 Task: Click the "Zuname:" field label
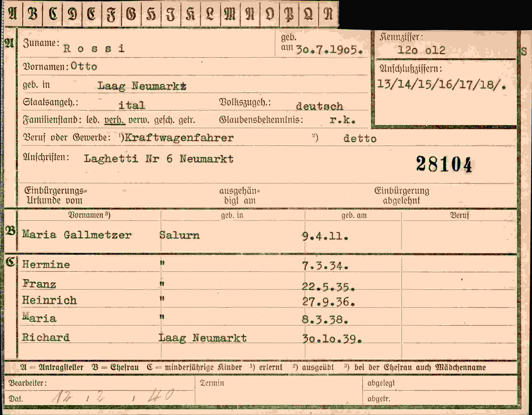point(41,43)
